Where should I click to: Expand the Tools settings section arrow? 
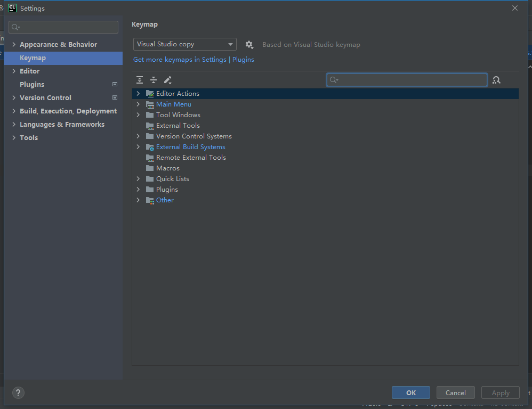click(x=14, y=137)
